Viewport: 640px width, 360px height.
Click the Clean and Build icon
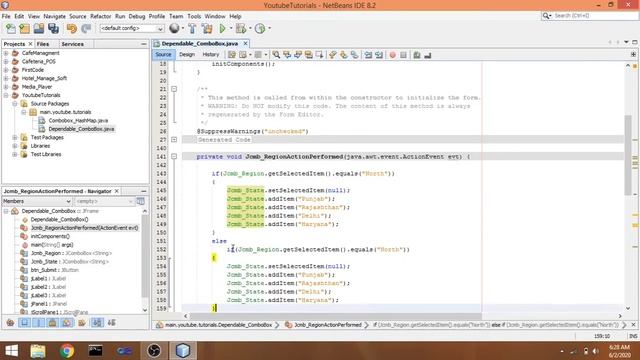[x=207, y=28]
